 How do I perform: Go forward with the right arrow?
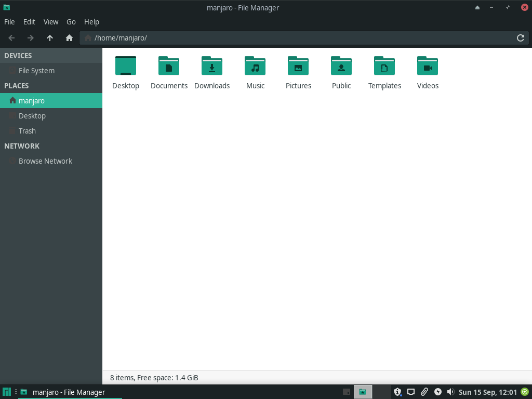pos(31,38)
